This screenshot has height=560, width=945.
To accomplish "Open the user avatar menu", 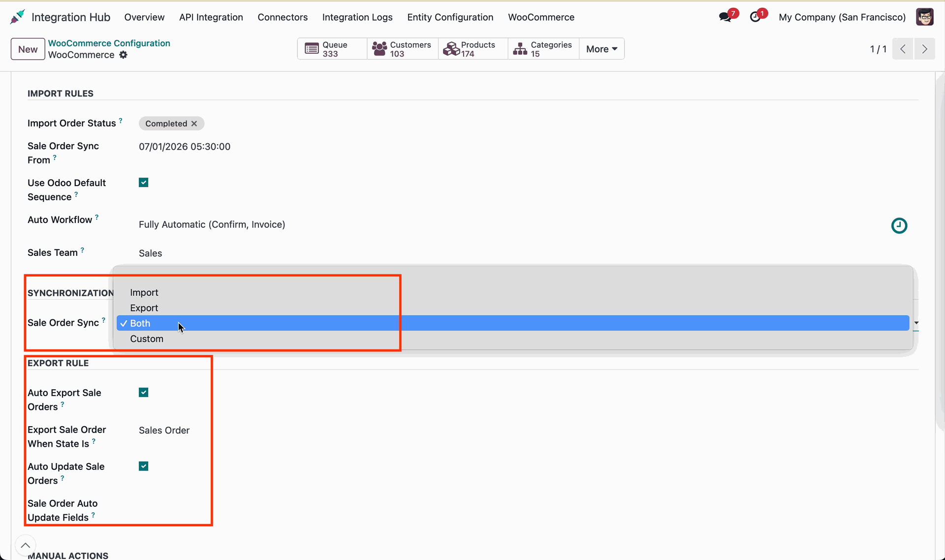I will [x=924, y=17].
